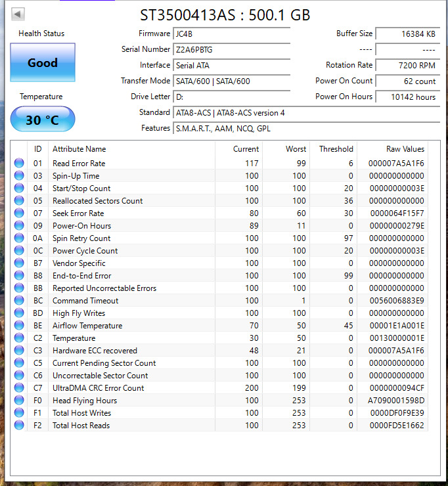
Task: Click status icon for Total Host Reads
Action: (19, 425)
